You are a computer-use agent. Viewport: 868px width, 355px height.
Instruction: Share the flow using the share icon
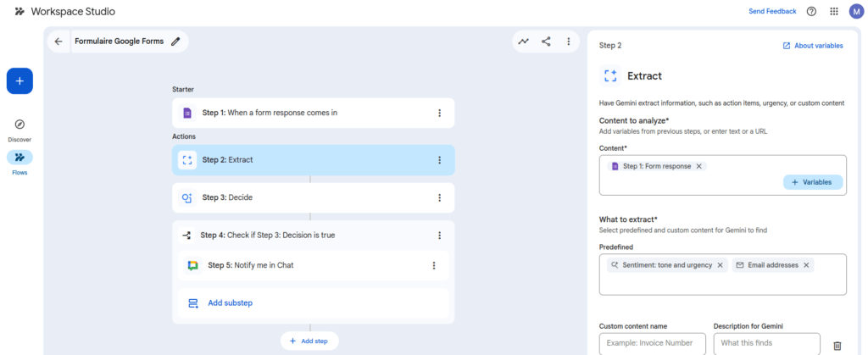tap(546, 42)
